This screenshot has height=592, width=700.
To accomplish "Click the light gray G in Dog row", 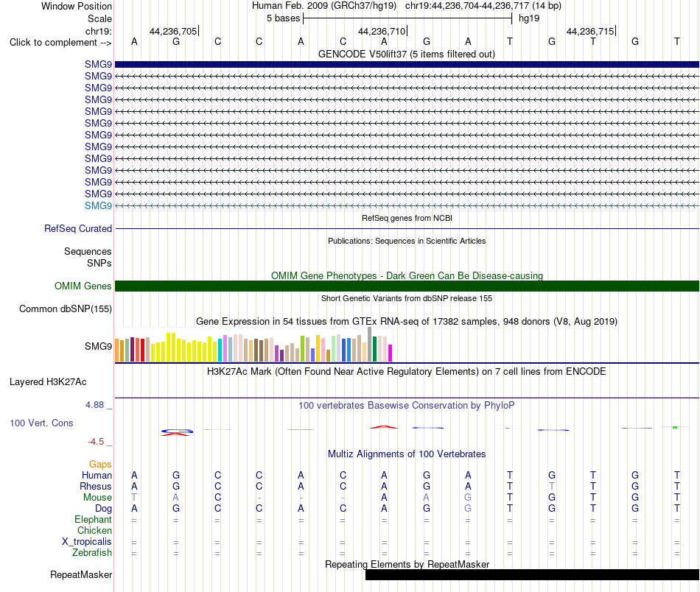I will (x=468, y=509).
